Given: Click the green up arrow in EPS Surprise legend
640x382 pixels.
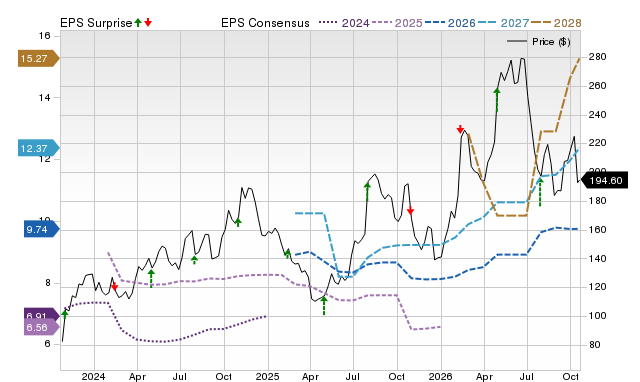Looking at the screenshot, I should (138, 22).
